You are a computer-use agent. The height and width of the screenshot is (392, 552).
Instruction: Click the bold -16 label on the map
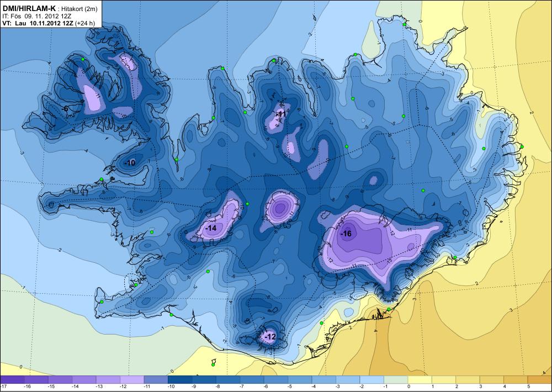point(346,234)
